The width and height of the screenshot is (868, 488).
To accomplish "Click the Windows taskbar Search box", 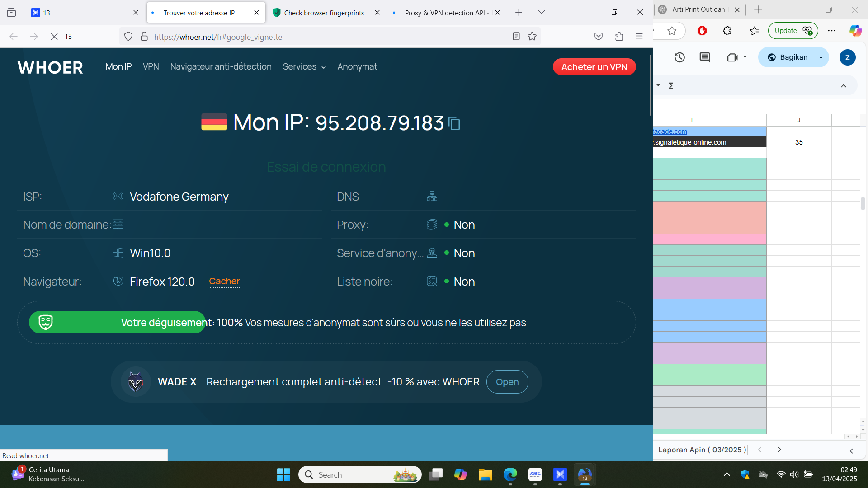I will [x=360, y=474].
